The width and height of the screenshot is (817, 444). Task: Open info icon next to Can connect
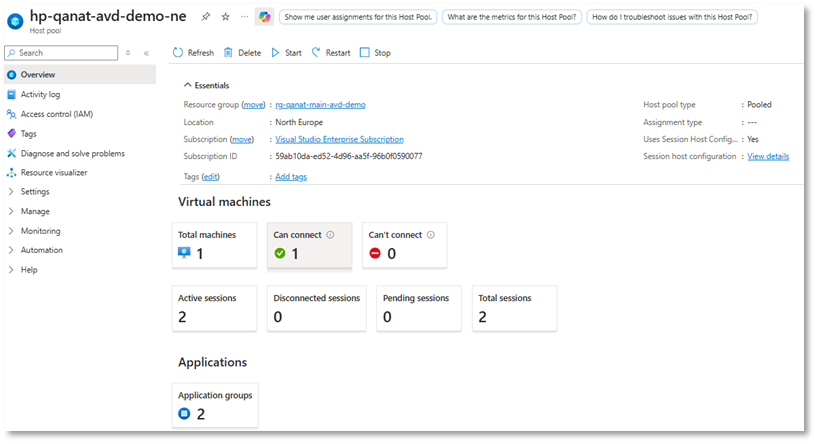pyautogui.click(x=330, y=235)
